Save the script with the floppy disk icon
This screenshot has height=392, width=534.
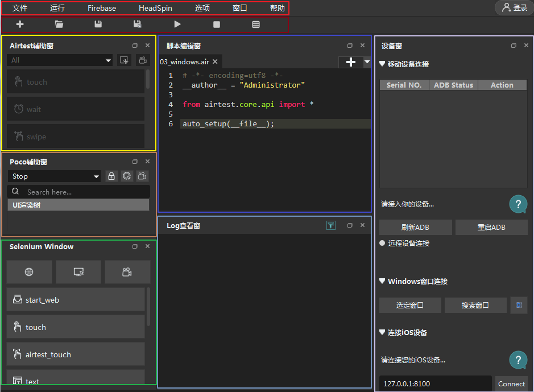pyautogui.click(x=98, y=24)
